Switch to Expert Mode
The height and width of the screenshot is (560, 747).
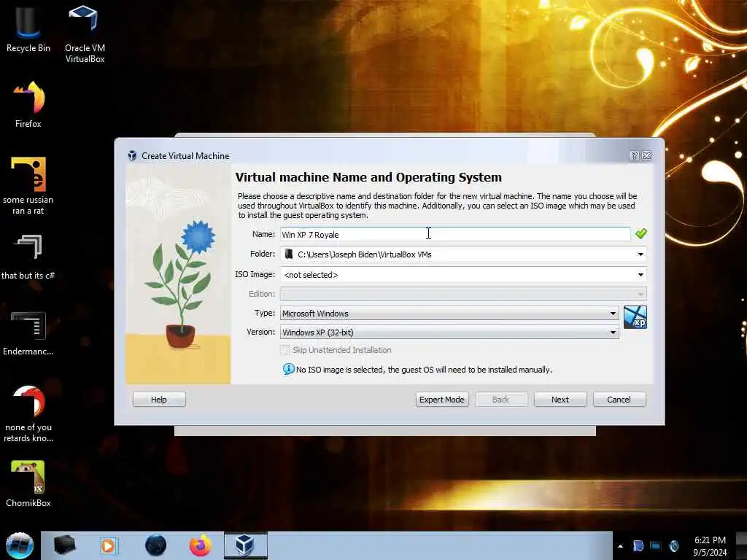coord(441,400)
